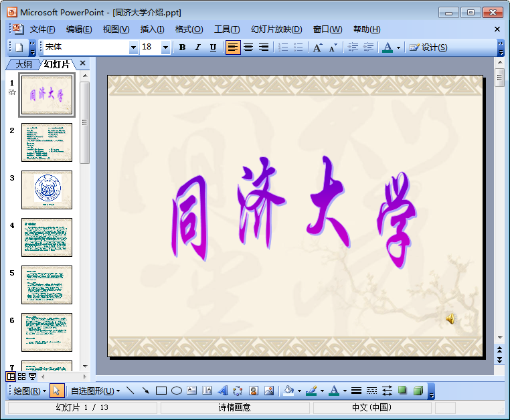Select the Oval shape tool
This screenshot has height=420, width=510.
177,391
